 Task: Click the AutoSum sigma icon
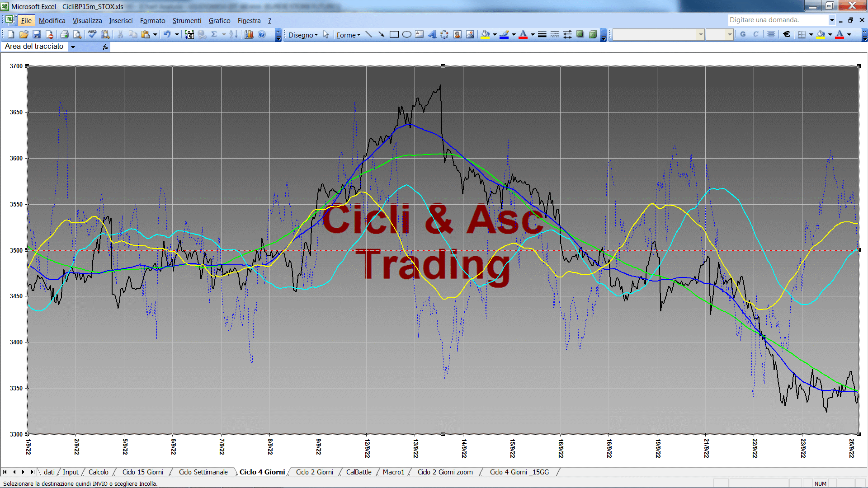coord(214,34)
